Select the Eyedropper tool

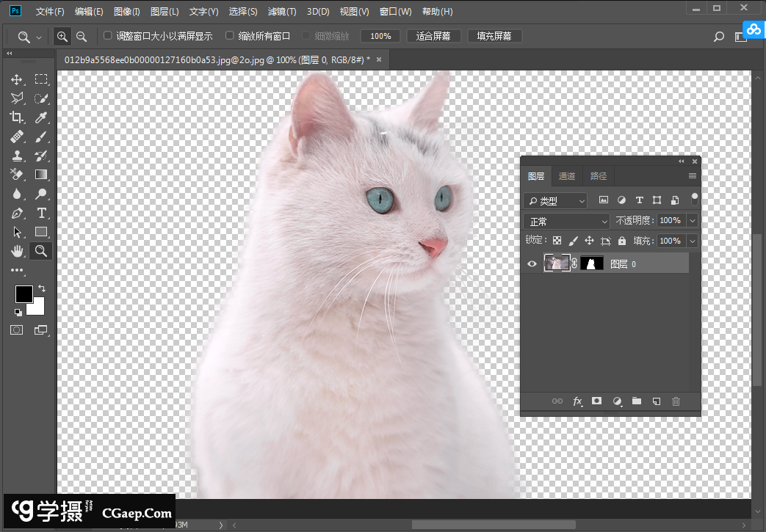(x=41, y=117)
